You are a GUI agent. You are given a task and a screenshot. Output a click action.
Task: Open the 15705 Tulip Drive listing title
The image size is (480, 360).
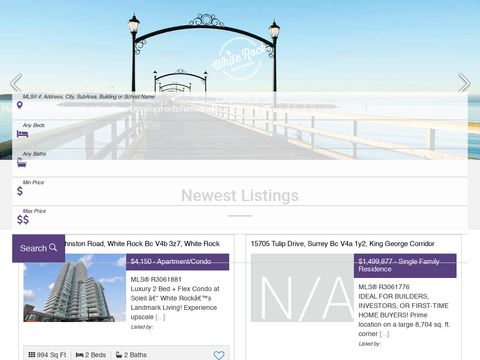tap(343, 244)
